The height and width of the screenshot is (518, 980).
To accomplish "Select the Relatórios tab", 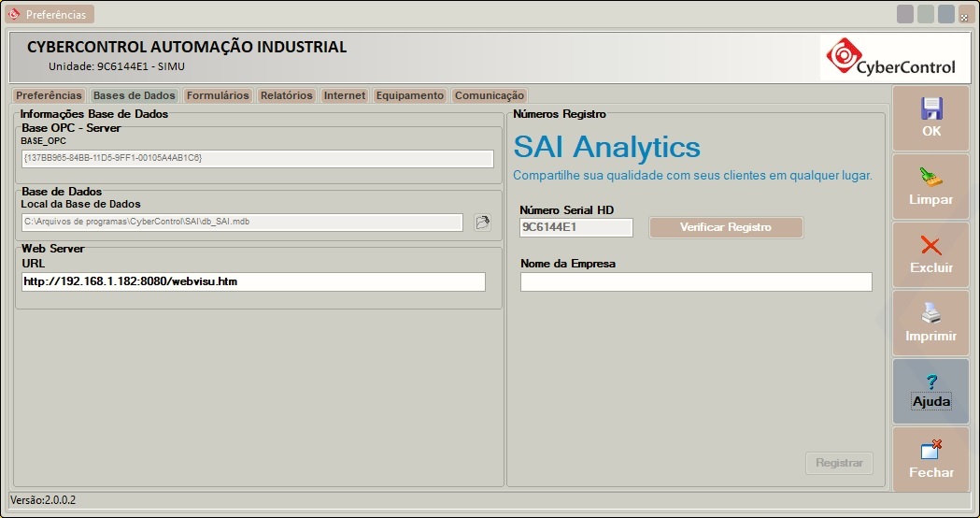I will pos(286,95).
